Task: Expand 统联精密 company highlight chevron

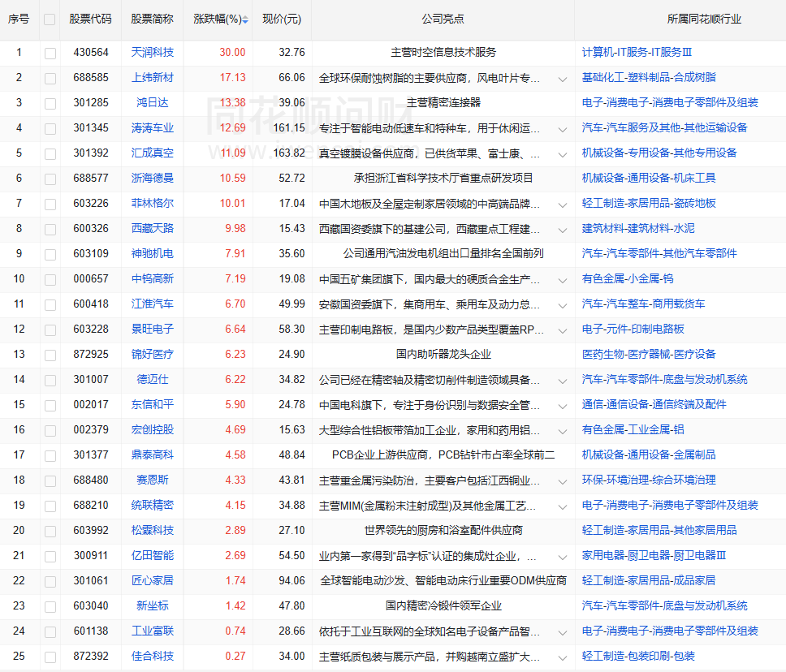Action: pyautogui.click(x=563, y=506)
